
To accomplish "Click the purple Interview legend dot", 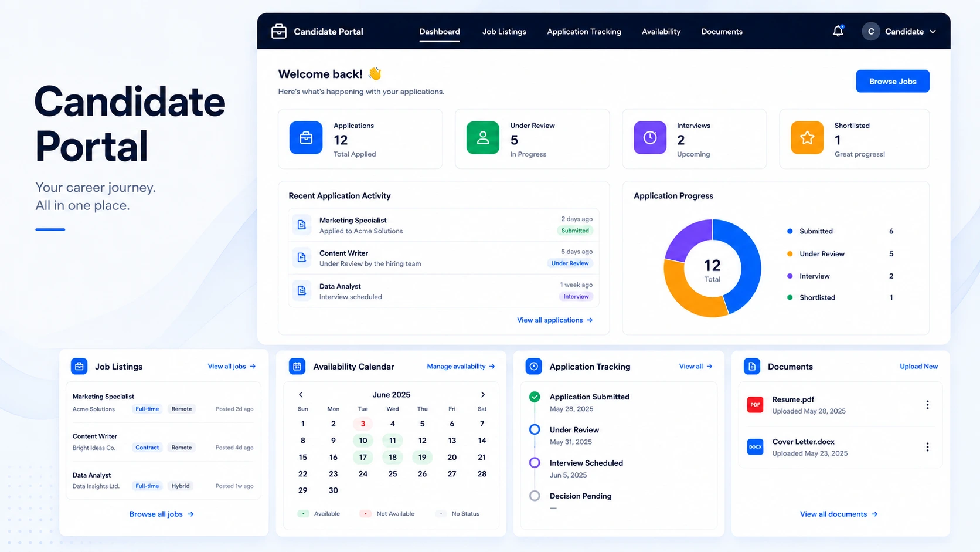I will [790, 276].
